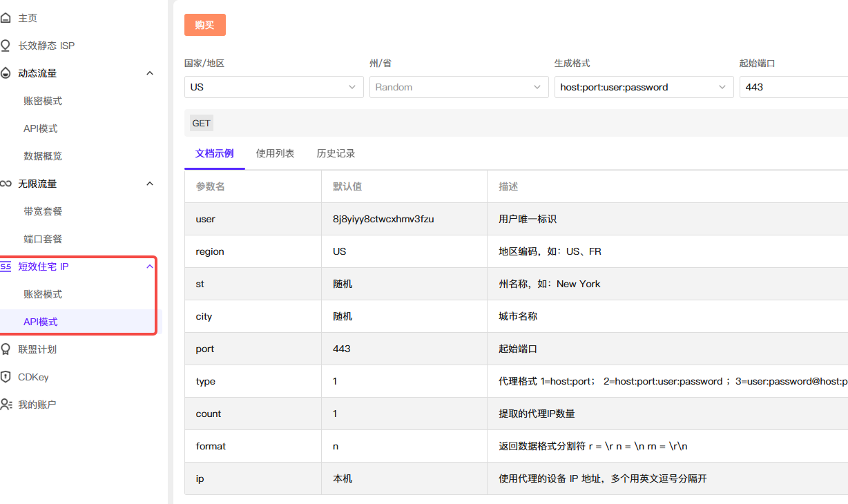The image size is (848, 504).
Task: Click the 我的账户 user icon
Action: (x=6, y=405)
